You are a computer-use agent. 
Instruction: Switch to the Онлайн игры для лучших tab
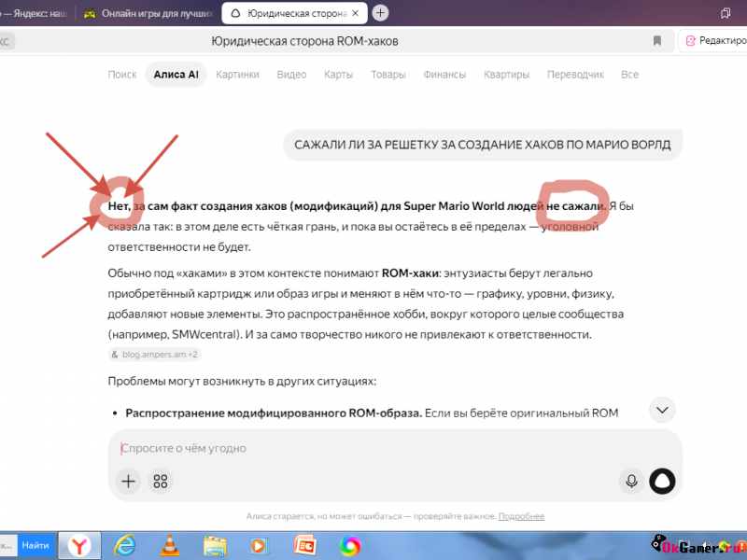click(148, 13)
